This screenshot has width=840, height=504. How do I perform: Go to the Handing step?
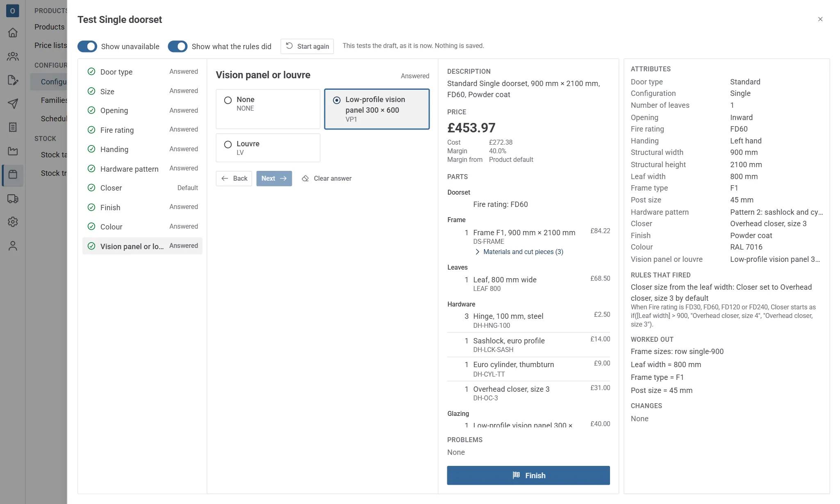pos(142,149)
